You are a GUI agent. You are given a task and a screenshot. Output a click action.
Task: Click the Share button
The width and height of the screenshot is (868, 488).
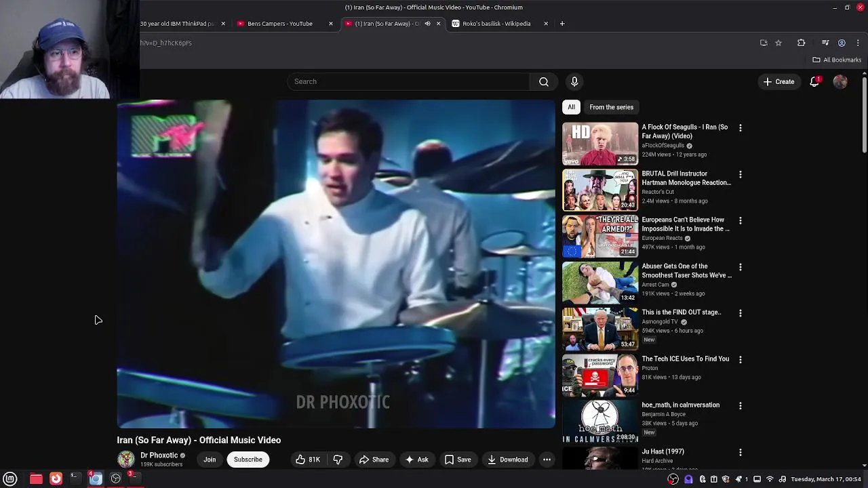click(374, 460)
